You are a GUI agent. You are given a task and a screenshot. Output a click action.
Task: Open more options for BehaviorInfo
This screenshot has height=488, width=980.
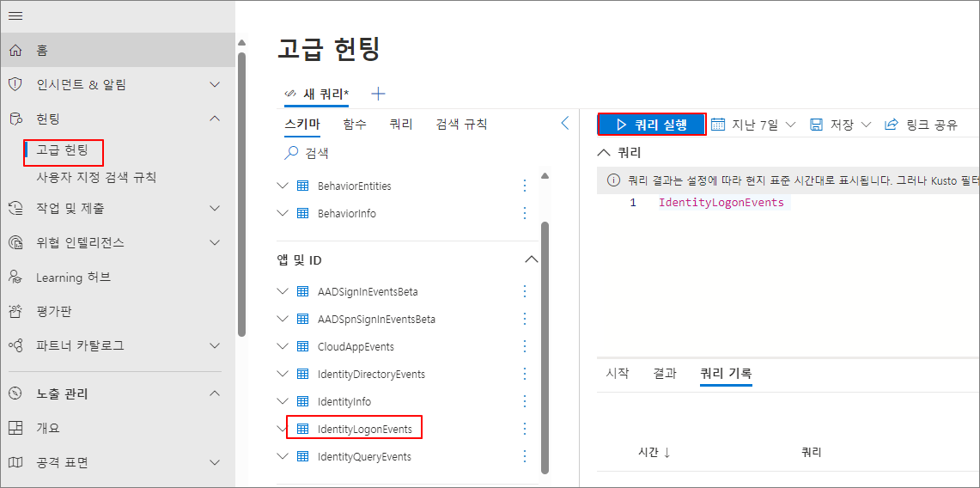click(x=525, y=213)
